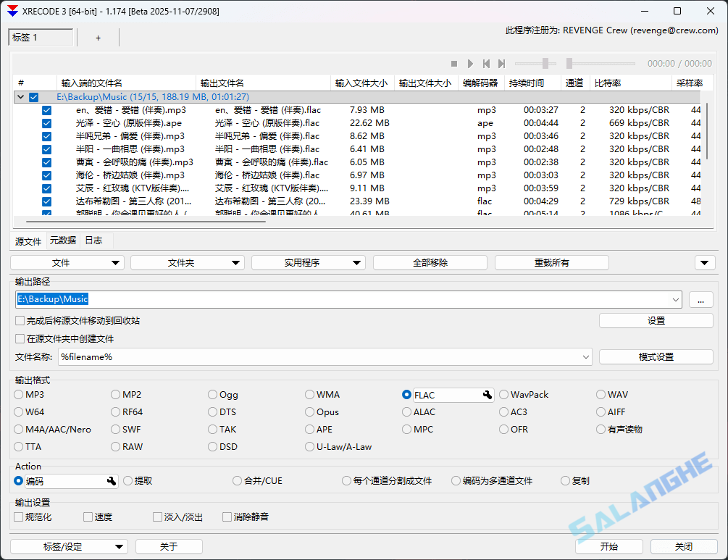Open FLAC encoder settings via magnifier icon
Screen dimensions: 728x560
click(x=488, y=394)
